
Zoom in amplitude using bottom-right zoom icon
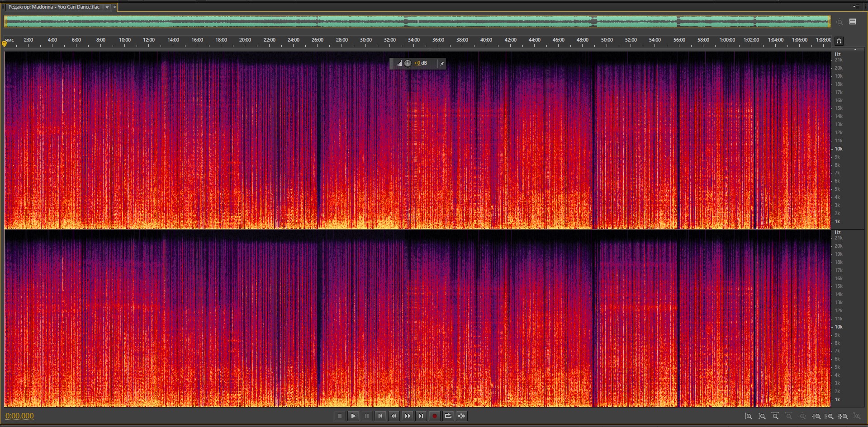(749, 416)
